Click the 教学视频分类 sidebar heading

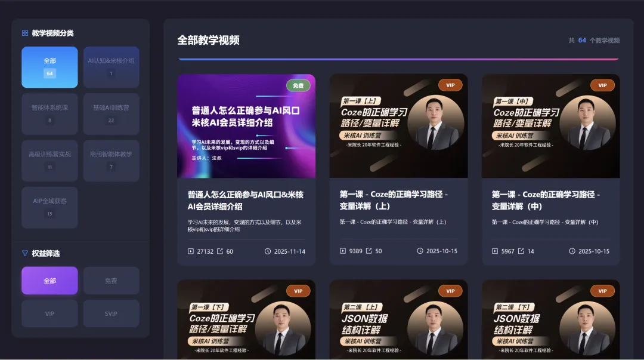(52, 33)
